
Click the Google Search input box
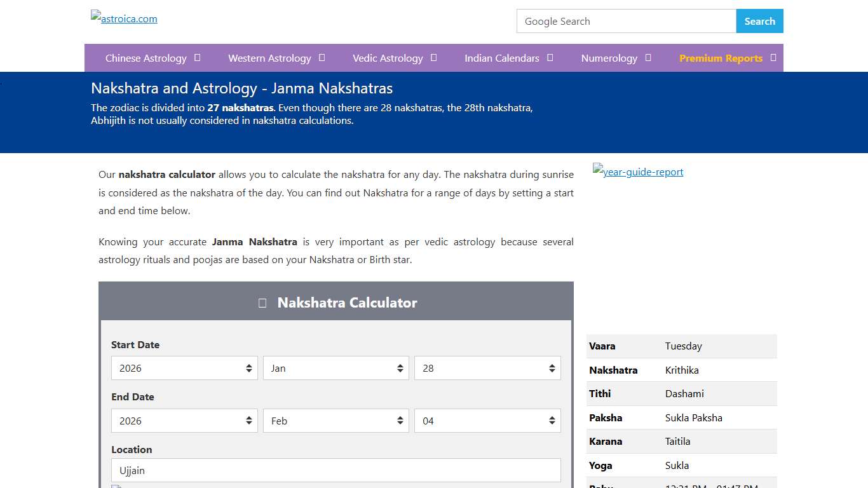(x=626, y=21)
